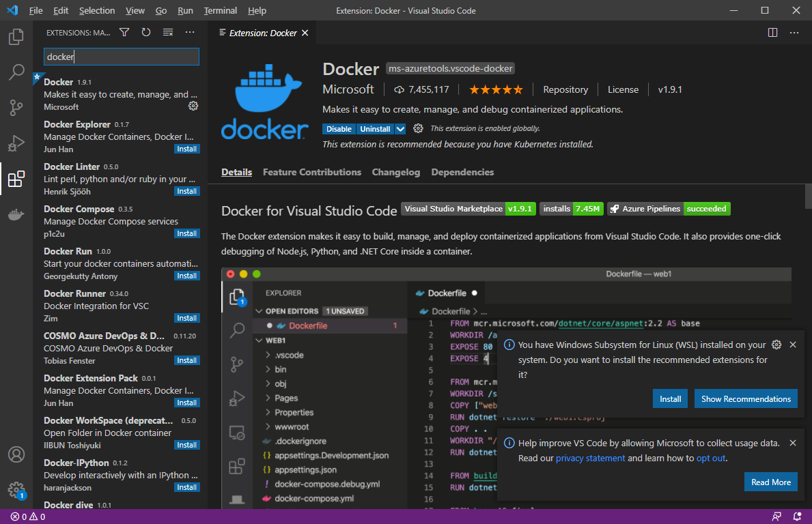Click the installs 7.45M badge
The image size is (812, 524).
[x=571, y=209]
